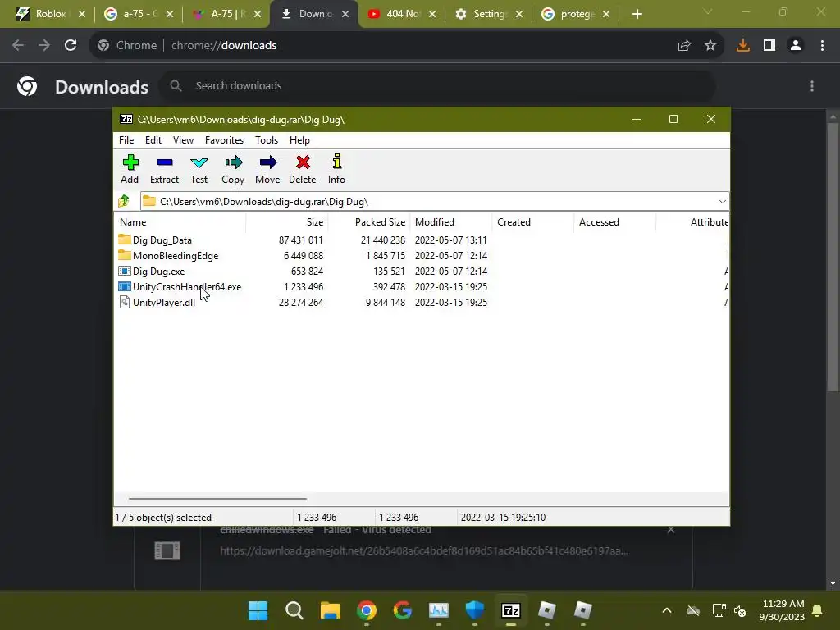Hit the red Delete toolbar icon
Image resolution: width=840 pixels, height=630 pixels.
pyautogui.click(x=302, y=169)
